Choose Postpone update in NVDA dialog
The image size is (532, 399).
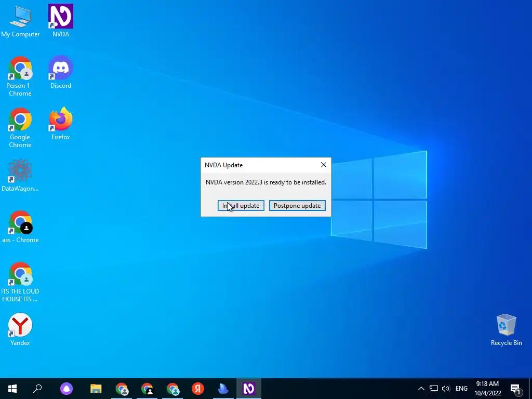pos(297,206)
